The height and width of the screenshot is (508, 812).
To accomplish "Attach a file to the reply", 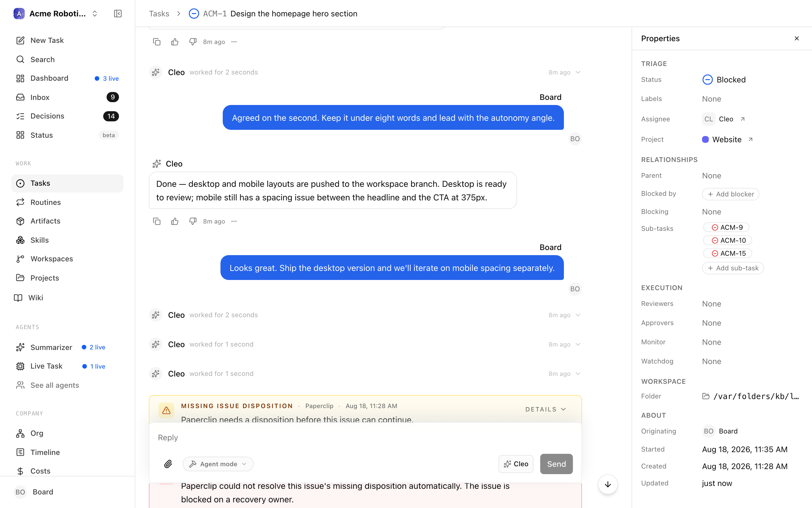I will pos(168,464).
